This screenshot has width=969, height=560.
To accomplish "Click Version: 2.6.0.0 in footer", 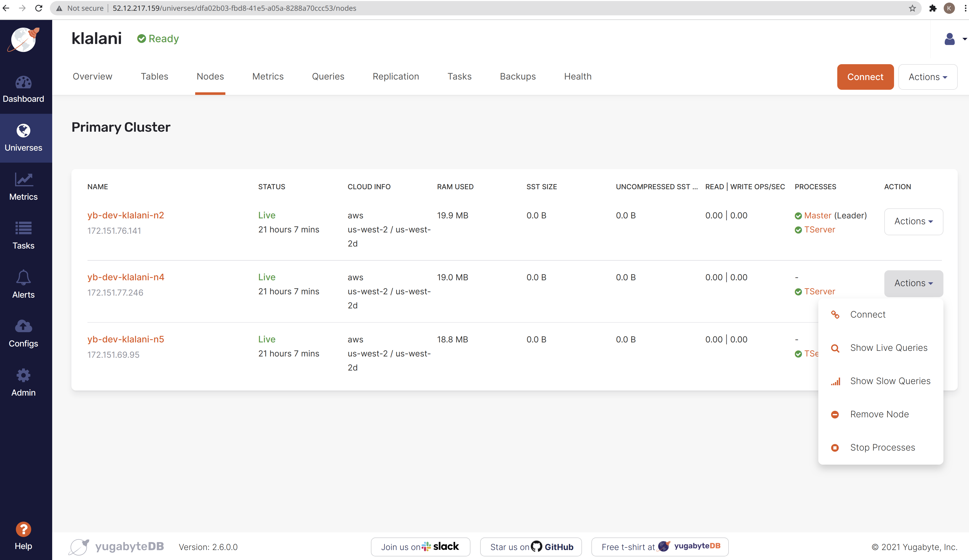I will coord(208,547).
